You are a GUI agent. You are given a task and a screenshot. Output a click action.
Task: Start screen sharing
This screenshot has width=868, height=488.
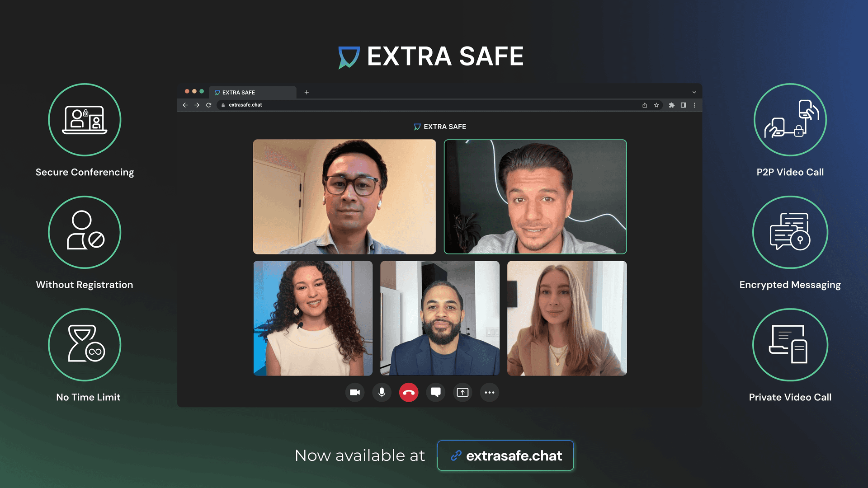(462, 392)
